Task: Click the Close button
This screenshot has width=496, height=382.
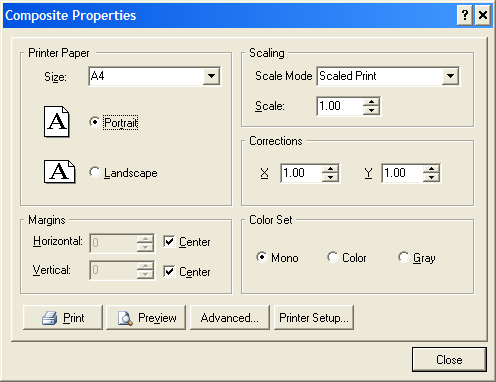Action: tap(449, 359)
